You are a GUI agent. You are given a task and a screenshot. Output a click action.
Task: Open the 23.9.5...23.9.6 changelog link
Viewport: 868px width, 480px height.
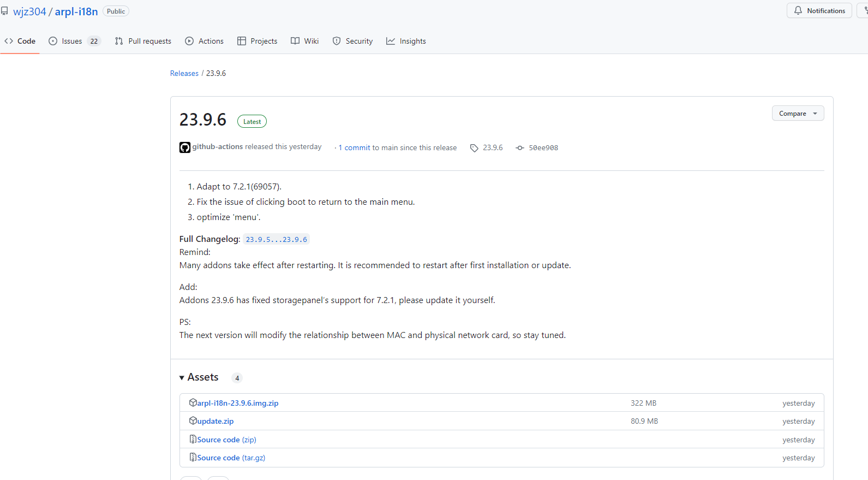[276, 239]
